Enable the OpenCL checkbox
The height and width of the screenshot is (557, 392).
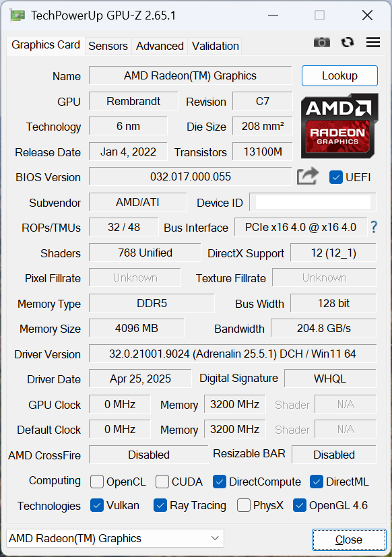tap(97, 482)
